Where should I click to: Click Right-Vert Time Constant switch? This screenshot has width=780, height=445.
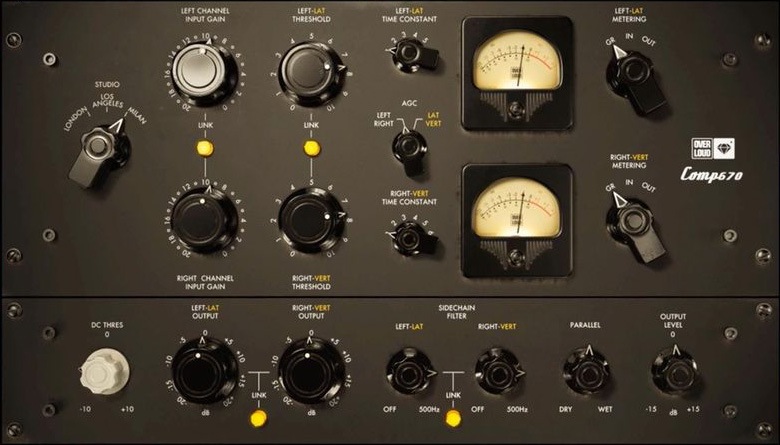click(413, 239)
